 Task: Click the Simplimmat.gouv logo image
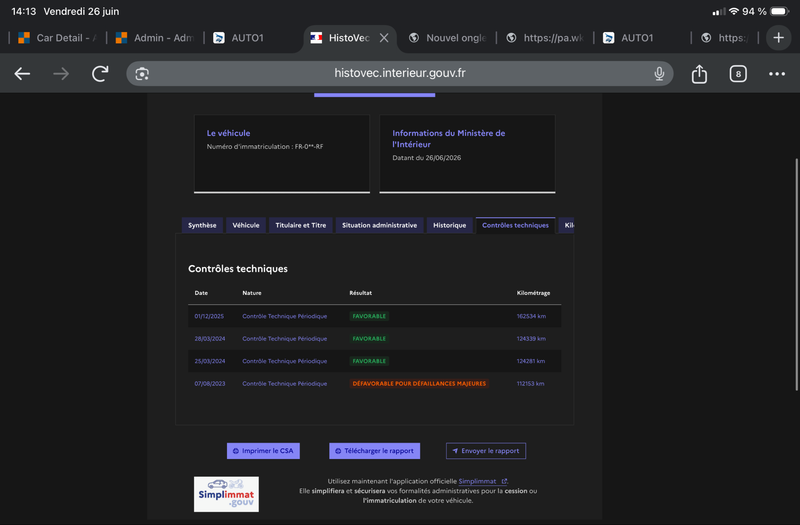click(226, 494)
